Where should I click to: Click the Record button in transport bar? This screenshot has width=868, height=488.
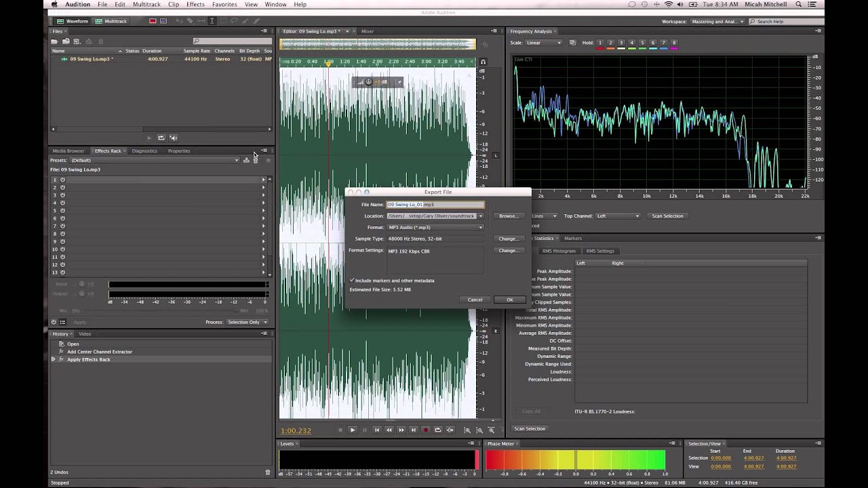pyautogui.click(x=426, y=430)
